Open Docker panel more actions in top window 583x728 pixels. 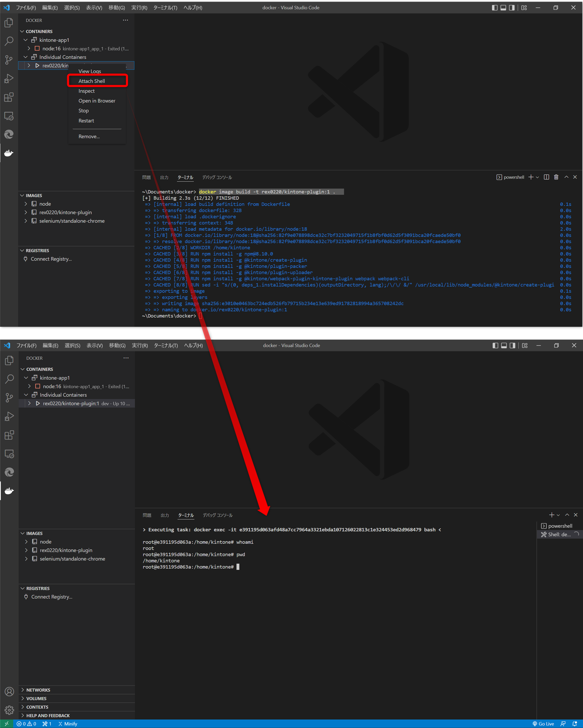(x=125, y=20)
